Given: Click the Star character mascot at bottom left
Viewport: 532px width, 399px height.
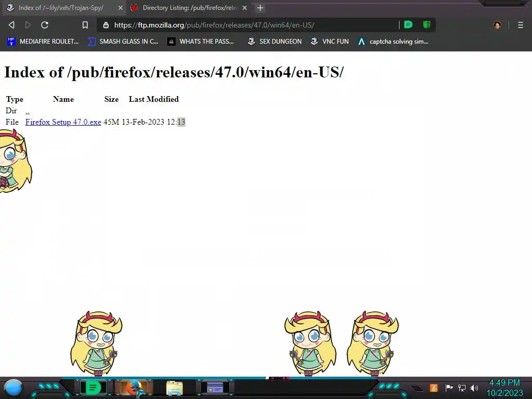Looking at the screenshot, I should (x=96, y=343).
